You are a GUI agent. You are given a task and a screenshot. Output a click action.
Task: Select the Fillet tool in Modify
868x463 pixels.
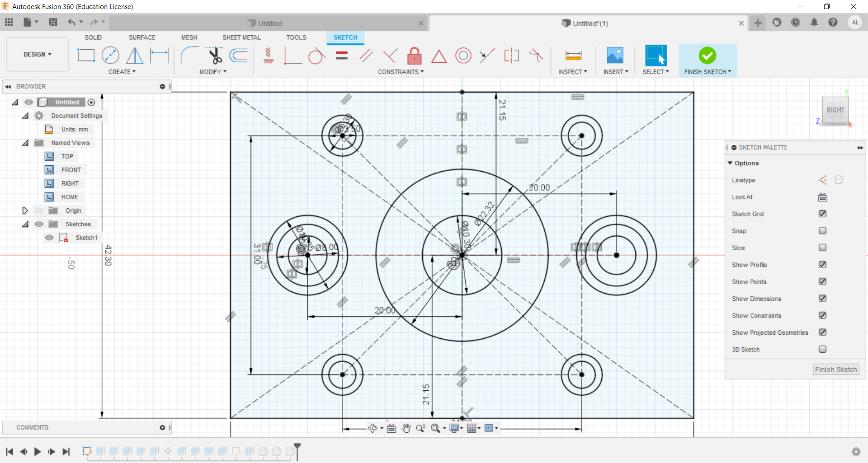pos(189,56)
